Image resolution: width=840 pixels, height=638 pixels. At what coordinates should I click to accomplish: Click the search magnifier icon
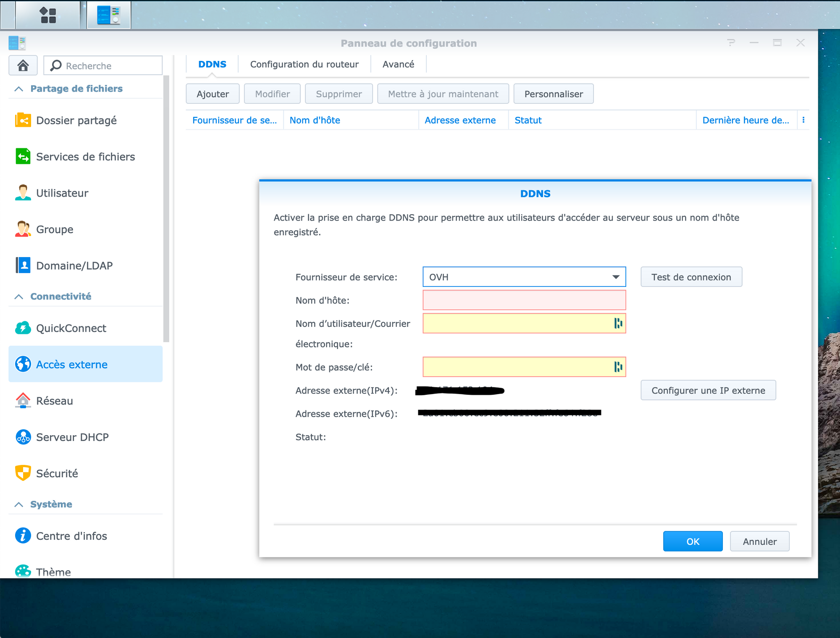point(56,66)
